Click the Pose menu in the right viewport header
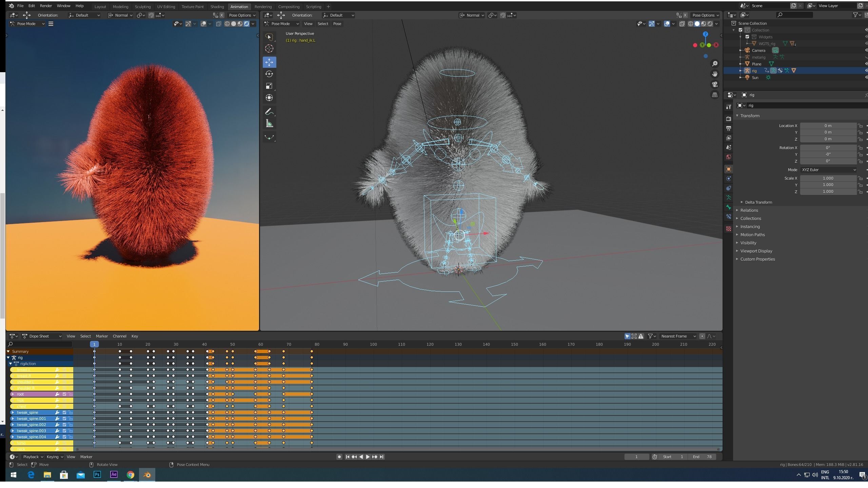Screen dimensions: 868x488 click(x=337, y=24)
